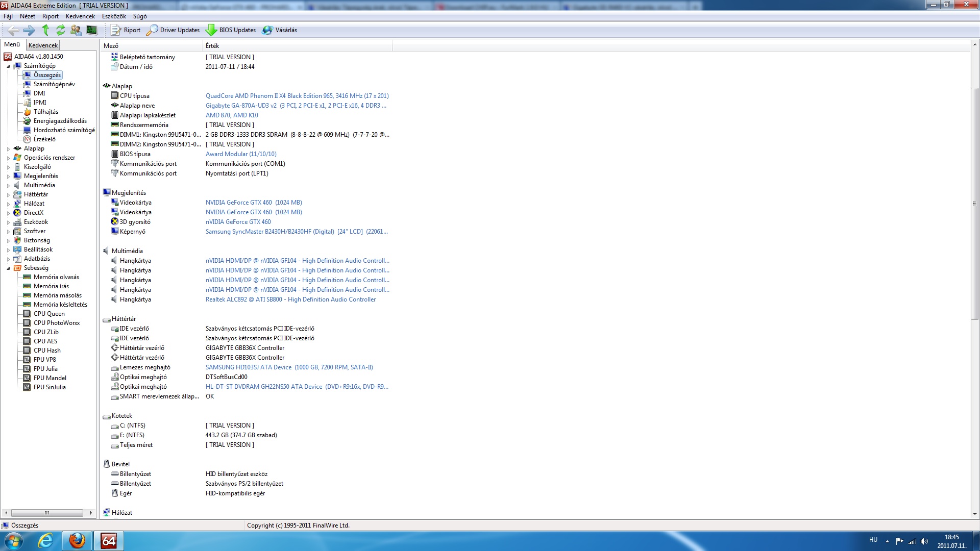This screenshot has height=551, width=980.
Task: Open the Súgó menu
Action: [x=140, y=16]
